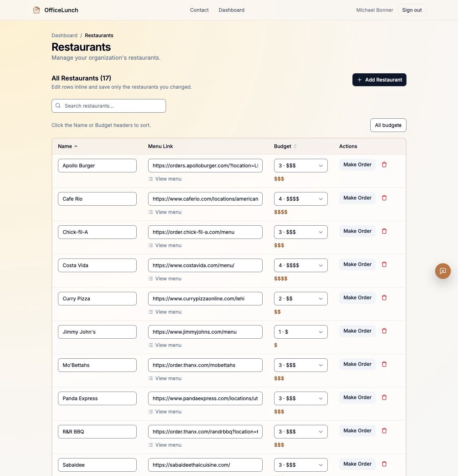Click Dashboard breadcrumb link
Screen dimensions: 458x476
(x=64, y=35)
